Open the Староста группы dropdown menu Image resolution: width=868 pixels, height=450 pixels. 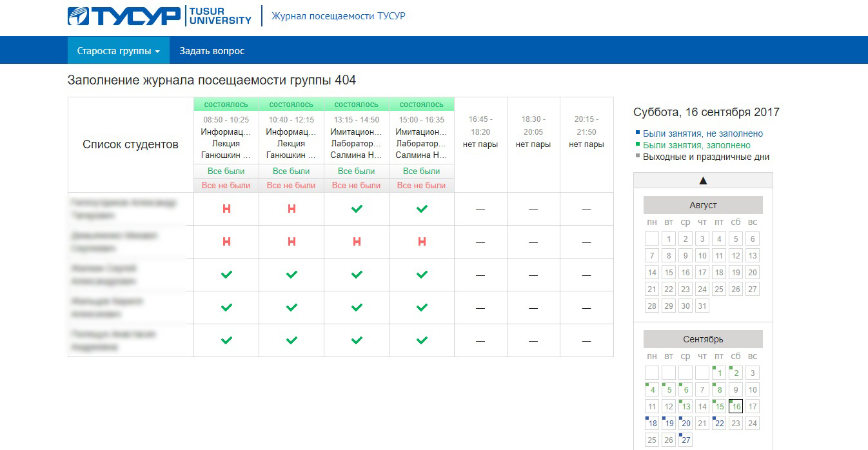click(x=118, y=51)
